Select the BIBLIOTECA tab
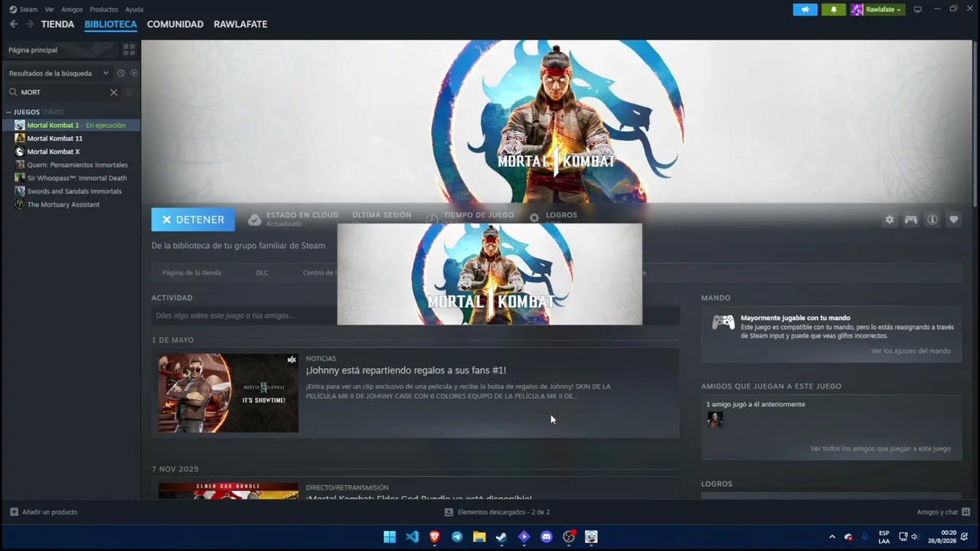The width and height of the screenshot is (980, 551). pos(110,24)
